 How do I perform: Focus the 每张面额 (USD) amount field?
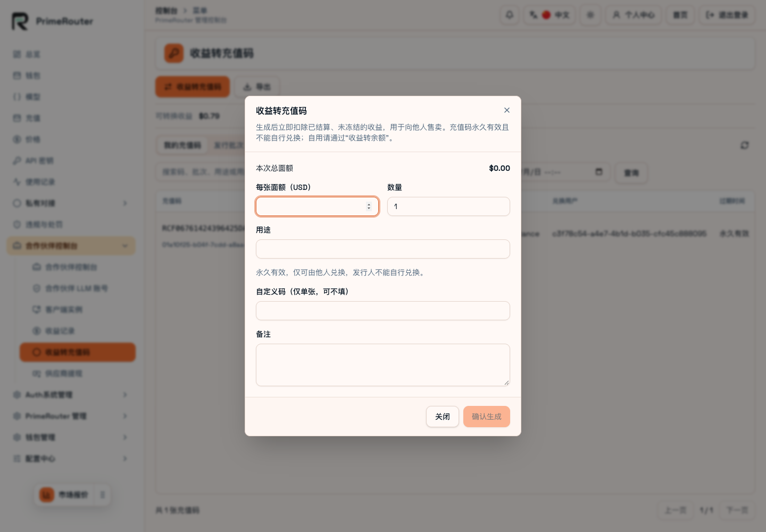coord(317,206)
